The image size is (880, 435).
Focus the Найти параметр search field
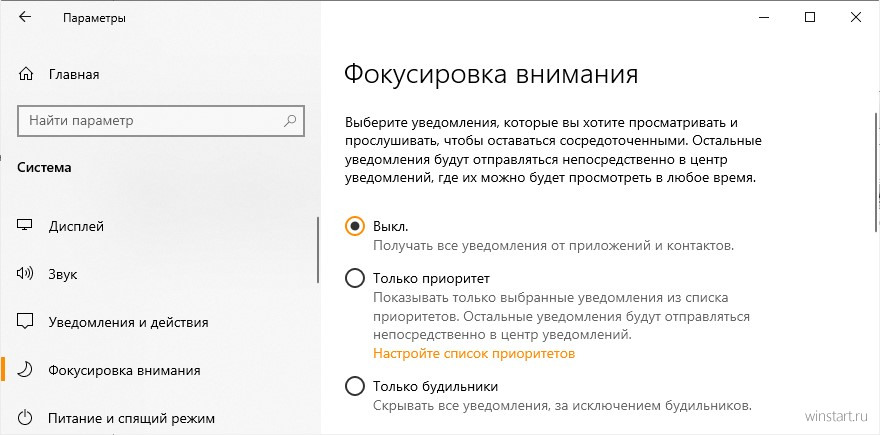(x=161, y=121)
